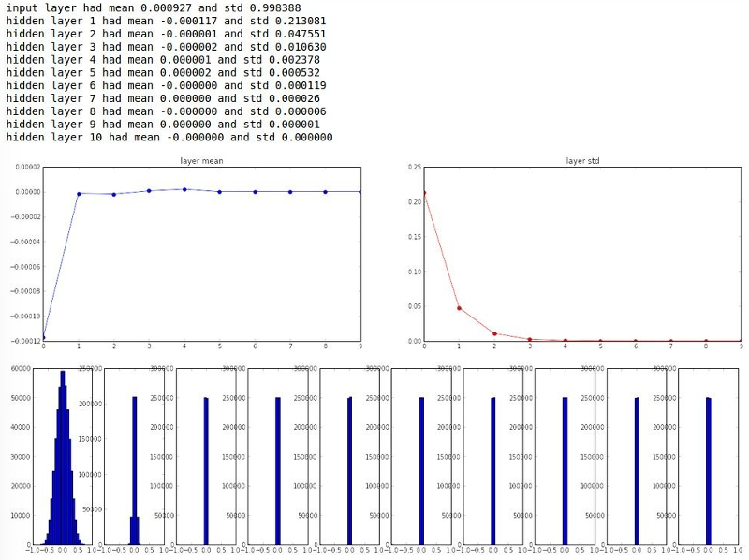Click the -0.00010 y-axis label on layer mean
The height and width of the screenshot is (560, 749).
(x=25, y=317)
